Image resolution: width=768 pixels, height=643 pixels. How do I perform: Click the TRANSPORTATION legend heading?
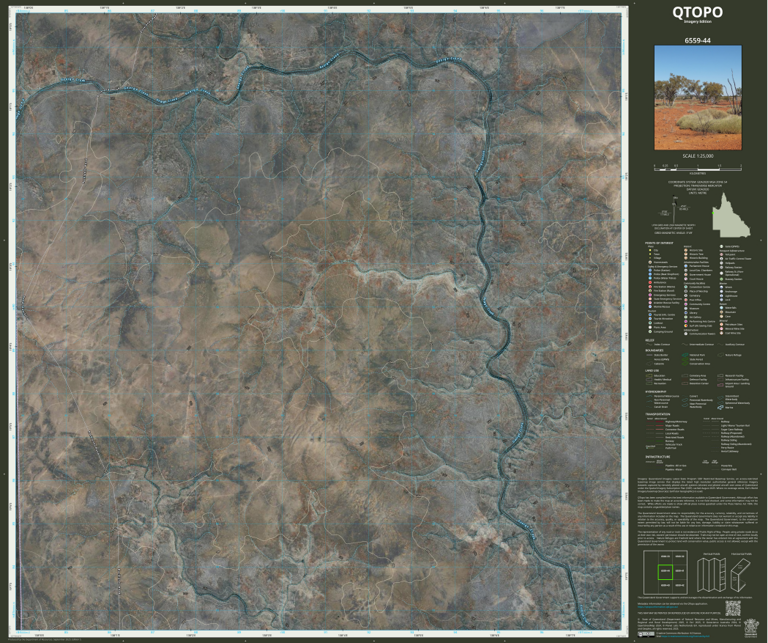pyautogui.click(x=658, y=414)
